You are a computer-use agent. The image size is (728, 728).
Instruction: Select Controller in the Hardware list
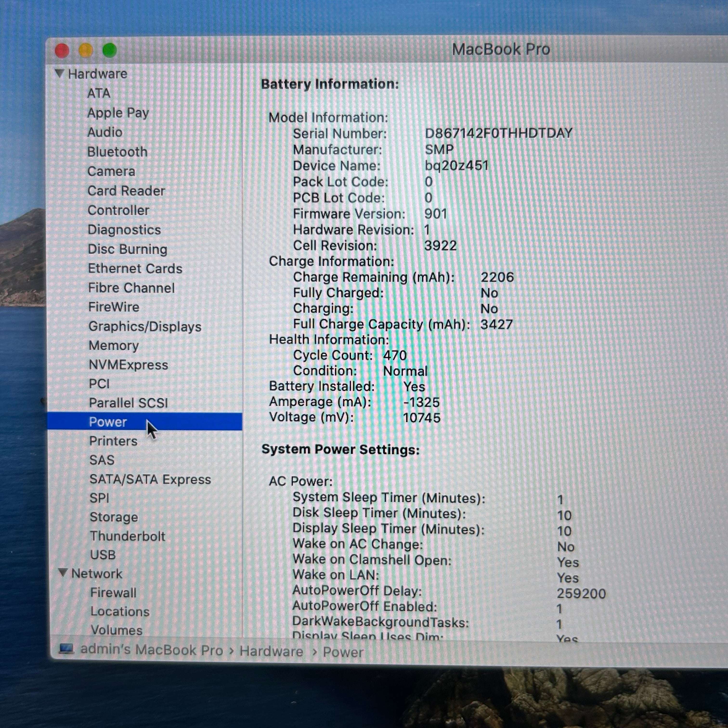[118, 210]
